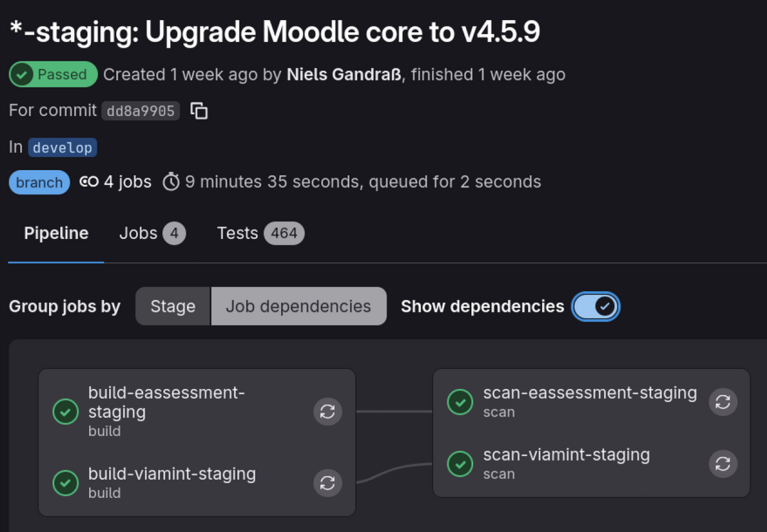Group jobs by Job dependencies
Viewport: 767px width, 532px height.
298,306
